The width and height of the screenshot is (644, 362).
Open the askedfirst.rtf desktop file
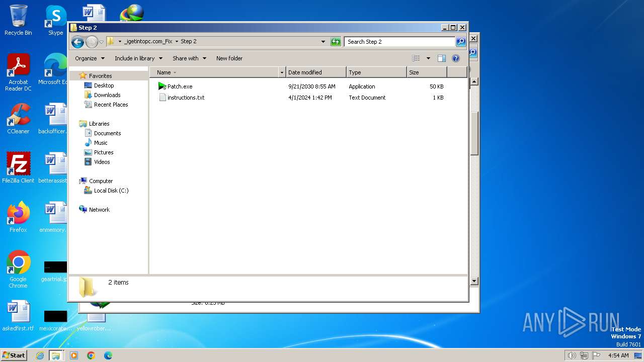[18, 316]
